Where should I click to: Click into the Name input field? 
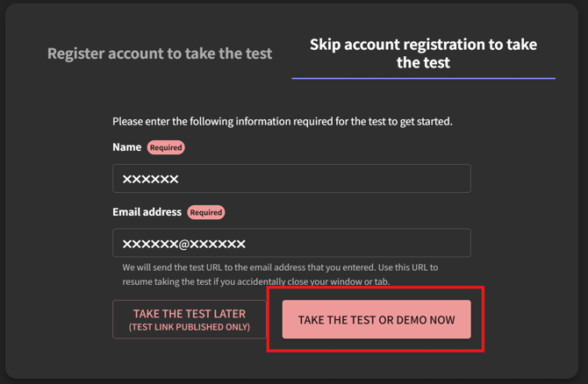coord(291,179)
